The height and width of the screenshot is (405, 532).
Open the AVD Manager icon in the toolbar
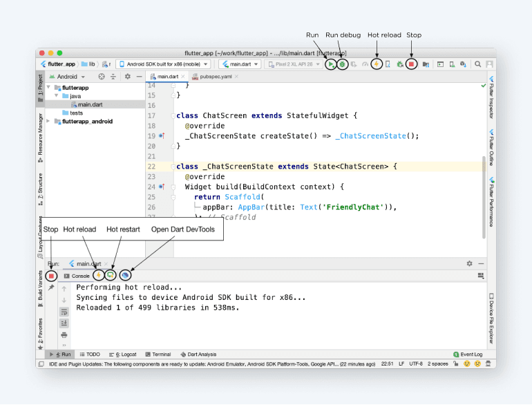453,64
